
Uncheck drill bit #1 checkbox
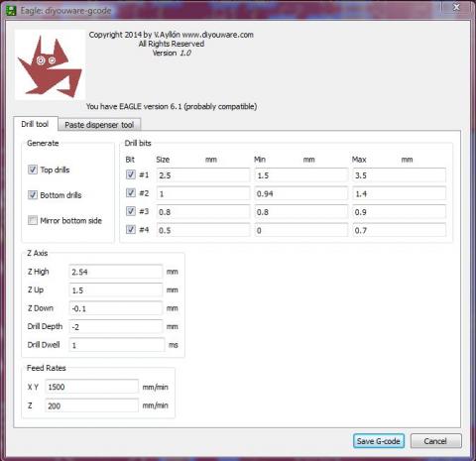[131, 174]
